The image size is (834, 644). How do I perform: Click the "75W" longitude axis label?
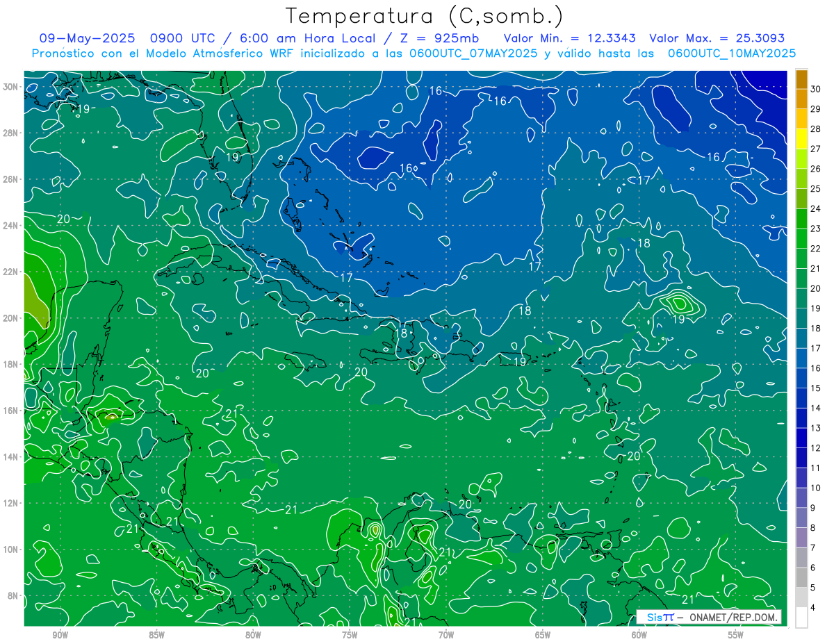click(350, 635)
